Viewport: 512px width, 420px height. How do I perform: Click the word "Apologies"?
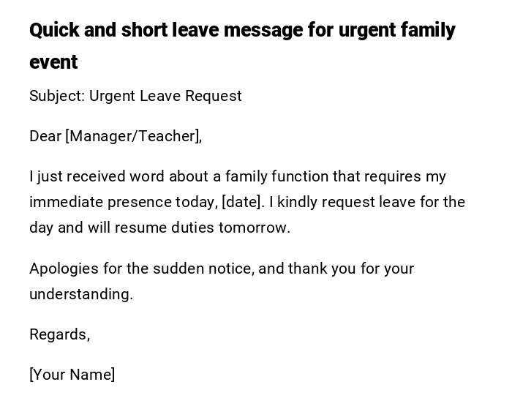(x=64, y=269)
